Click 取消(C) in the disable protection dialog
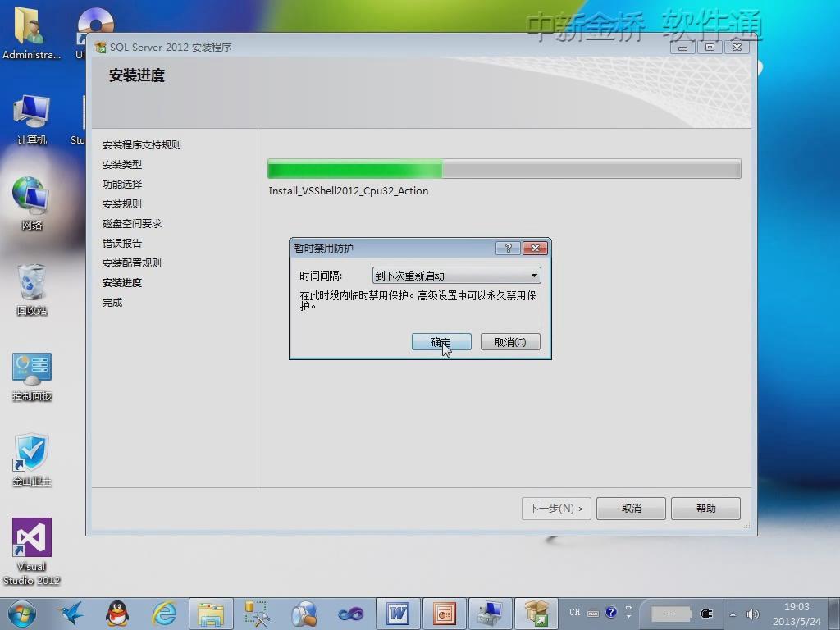Viewport: 840px width, 630px height. click(510, 342)
